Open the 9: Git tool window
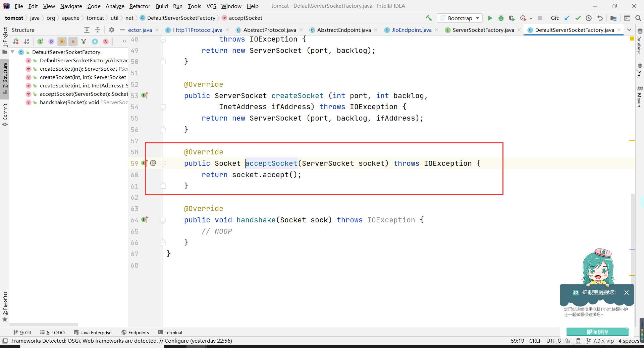Screen dimensions: 644x348 tap(22, 333)
